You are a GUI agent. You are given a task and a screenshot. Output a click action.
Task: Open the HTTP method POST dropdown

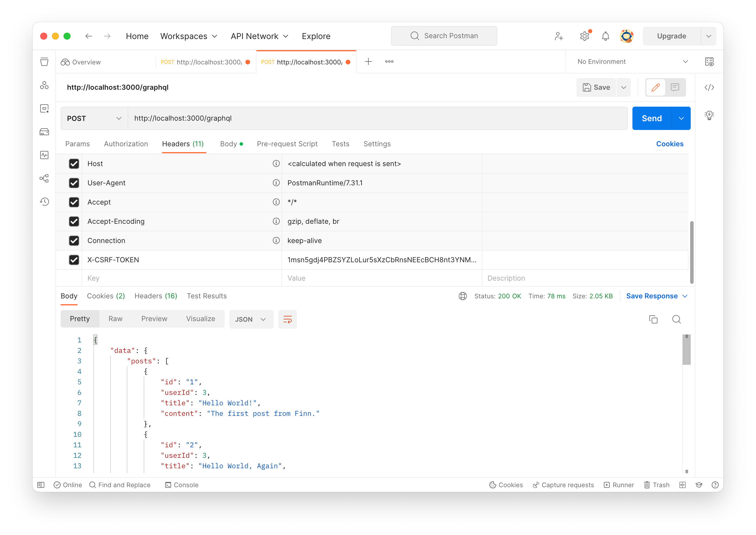click(x=94, y=118)
